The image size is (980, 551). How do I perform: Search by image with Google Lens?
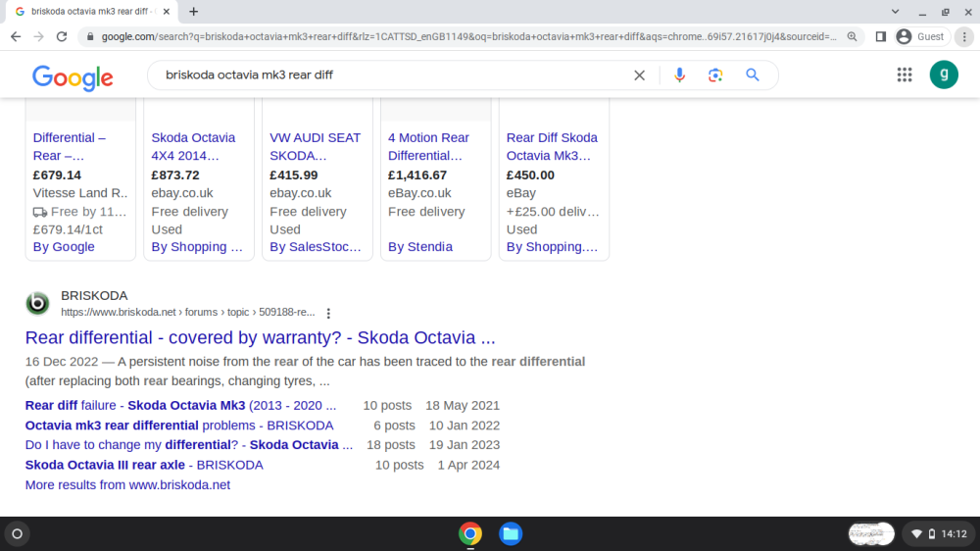715,75
